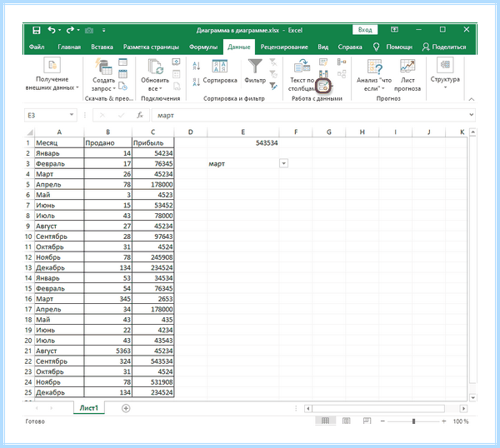Click the Поделиться share button

444,47
